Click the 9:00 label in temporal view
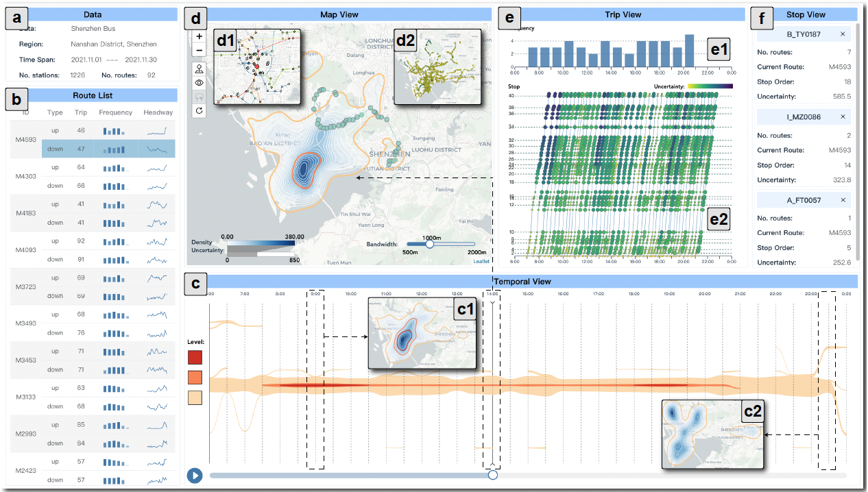This screenshot has height=492, width=868. [x=315, y=293]
